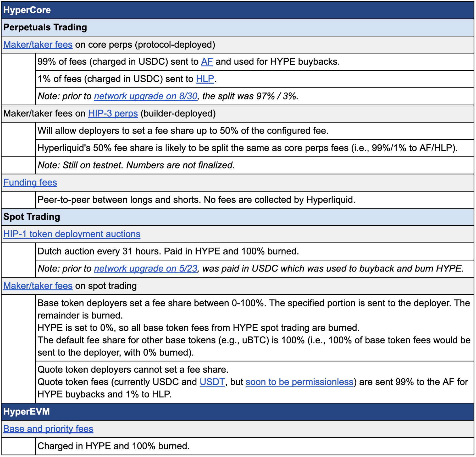Image resolution: width=476 pixels, height=457 pixels.
Task: Follow the network upgrade on 5/23 link
Action: pyautogui.click(x=146, y=269)
